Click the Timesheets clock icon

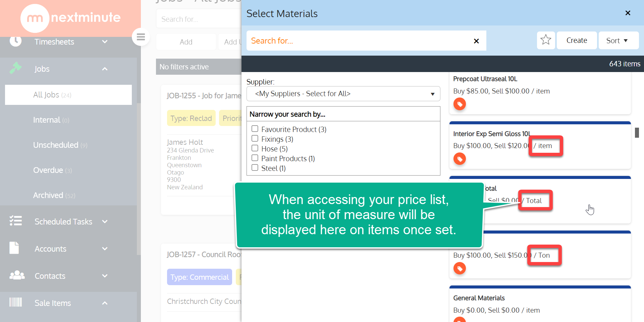pyautogui.click(x=15, y=41)
